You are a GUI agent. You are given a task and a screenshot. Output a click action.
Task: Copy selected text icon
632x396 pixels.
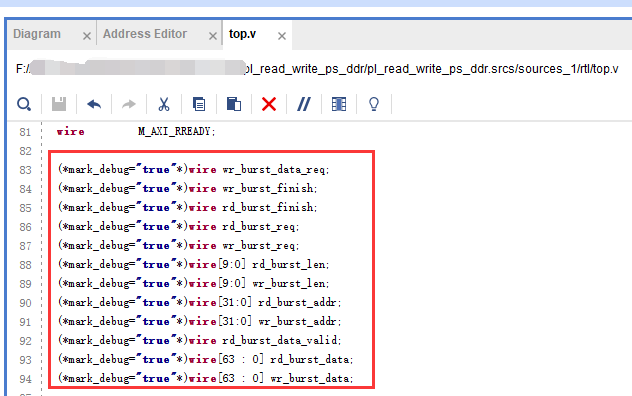(199, 104)
